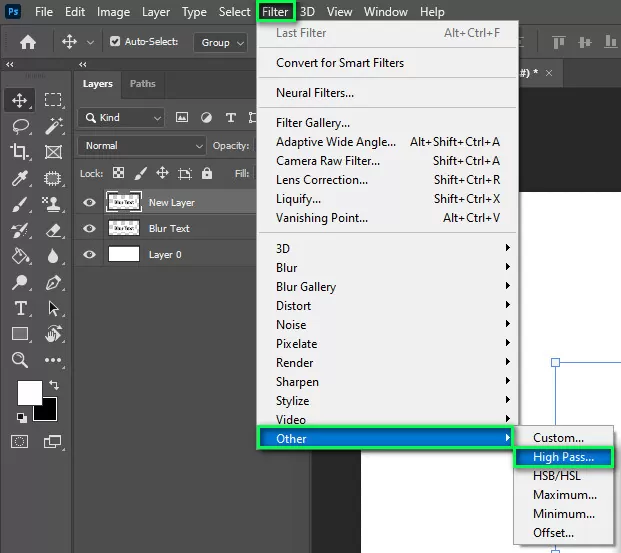
Task: Switch to the Paths tab
Action: click(143, 84)
